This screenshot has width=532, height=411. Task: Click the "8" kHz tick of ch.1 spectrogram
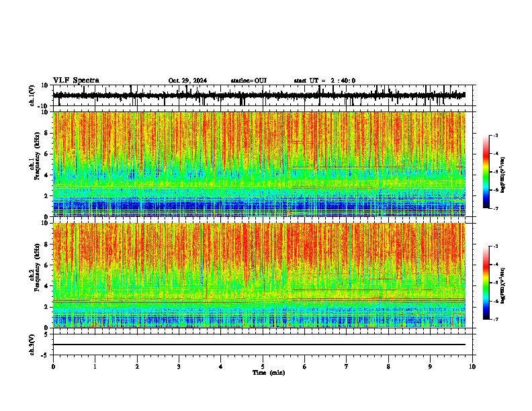pos(46,133)
